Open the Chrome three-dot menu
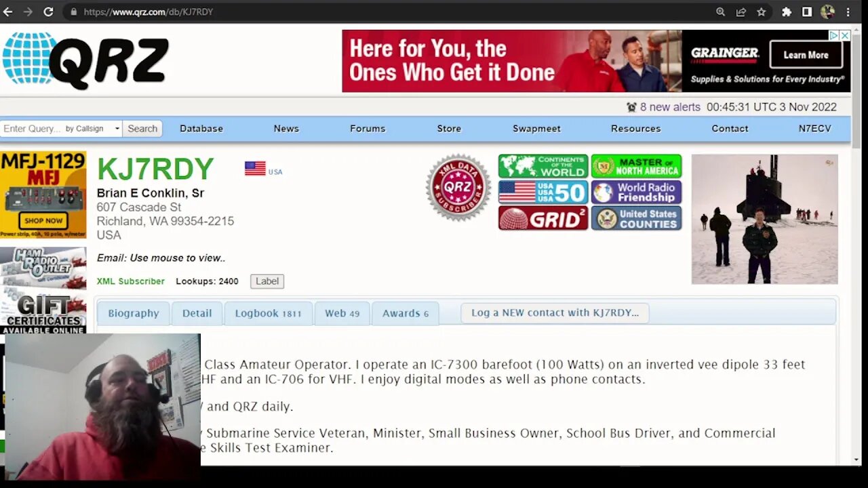This screenshot has width=868, height=488. point(848,12)
